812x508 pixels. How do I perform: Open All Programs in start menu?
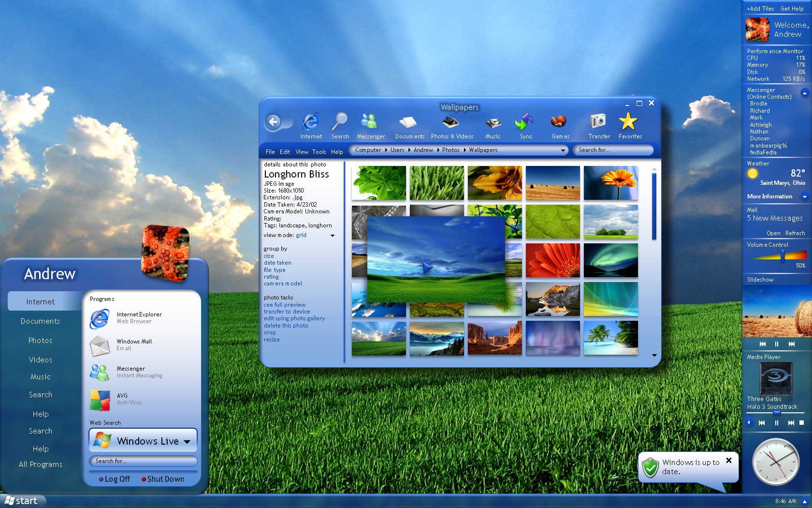tap(41, 464)
